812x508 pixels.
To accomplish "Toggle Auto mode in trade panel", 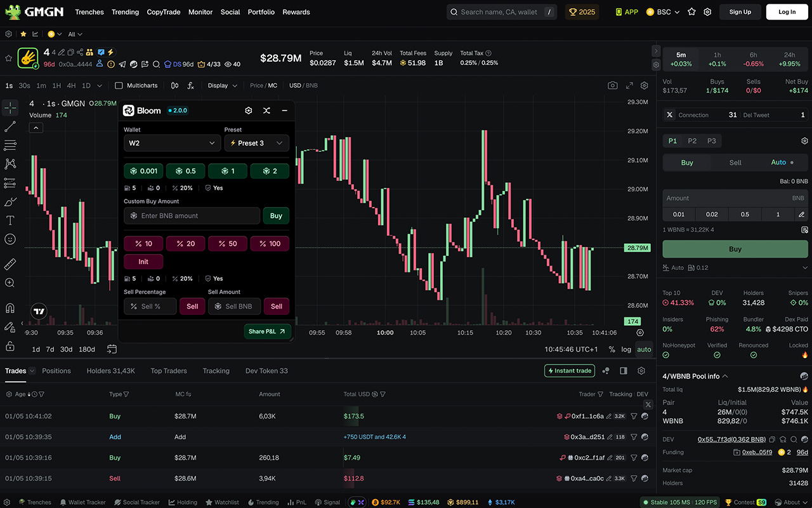I will click(782, 163).
